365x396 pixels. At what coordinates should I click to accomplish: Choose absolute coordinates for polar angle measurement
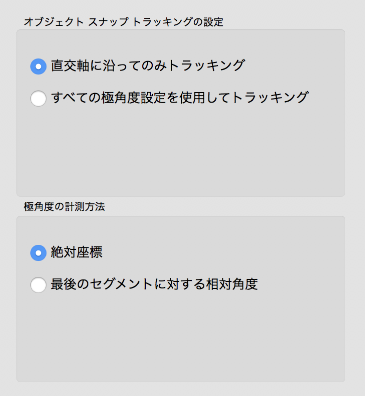pyautogui.click(x=38, y=253)
